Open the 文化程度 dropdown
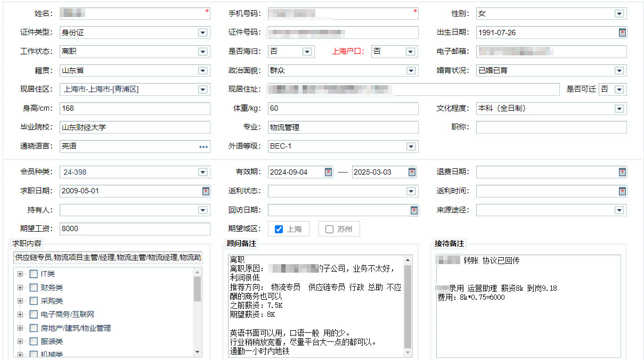The width and height of the screenshot is (644, 360). pos(619,109)
